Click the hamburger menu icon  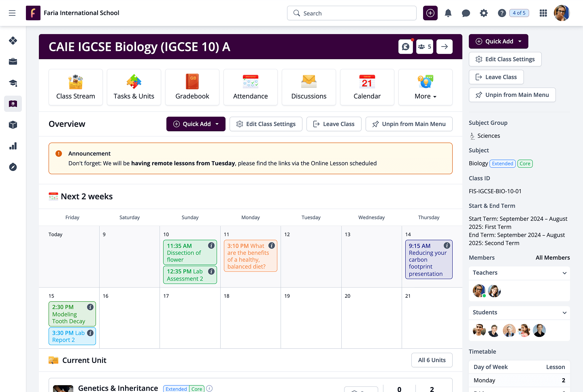12,13
